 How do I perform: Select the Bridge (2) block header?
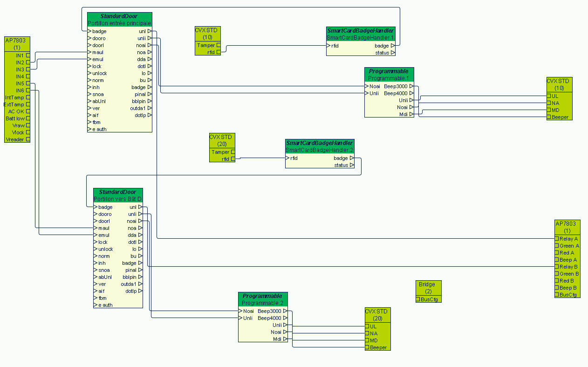[428, 287]
